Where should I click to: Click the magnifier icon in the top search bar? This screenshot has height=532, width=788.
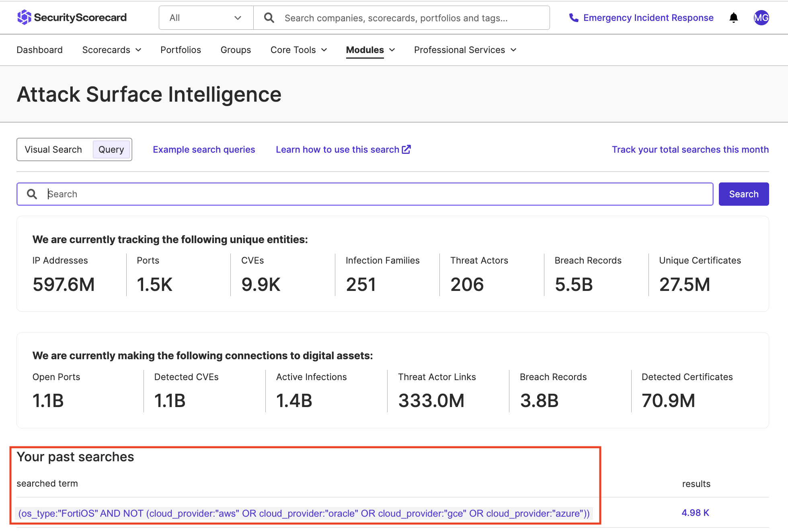coord(269,18)
